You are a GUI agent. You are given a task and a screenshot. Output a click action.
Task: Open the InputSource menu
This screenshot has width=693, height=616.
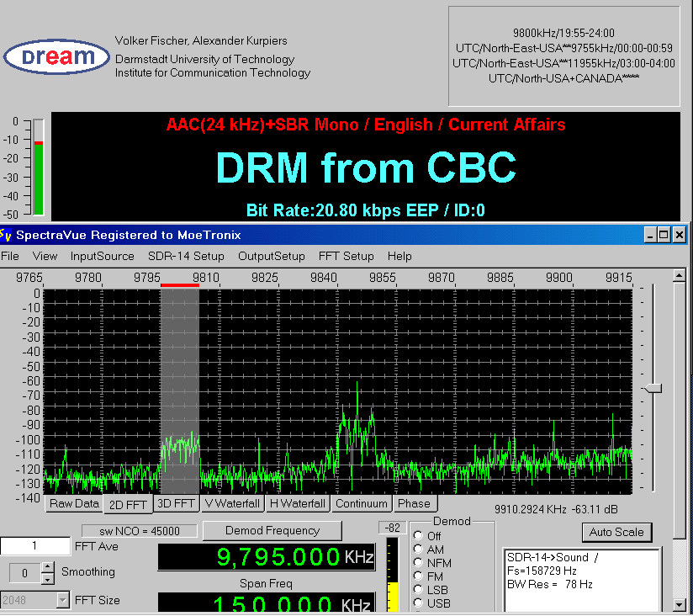(x=102, y=256)
